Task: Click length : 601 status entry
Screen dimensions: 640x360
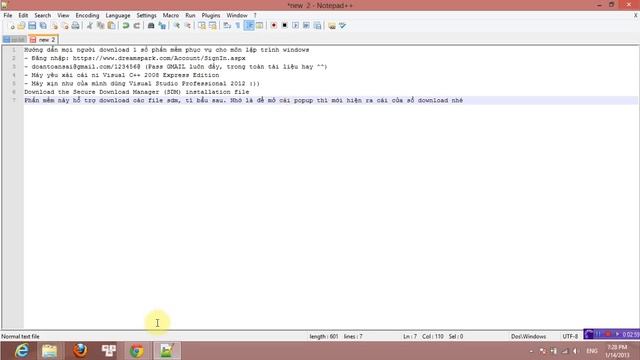Action: tap(324, 336)
